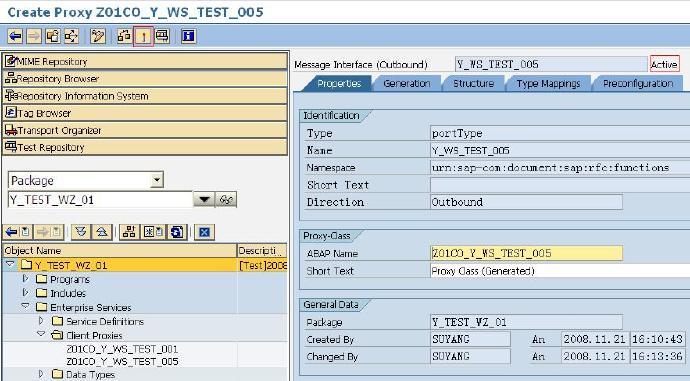Image resolution: width=690 pixels, height=381 pixels.
Task: Switch to the Structure tab
Action: (x=473, y=84)
